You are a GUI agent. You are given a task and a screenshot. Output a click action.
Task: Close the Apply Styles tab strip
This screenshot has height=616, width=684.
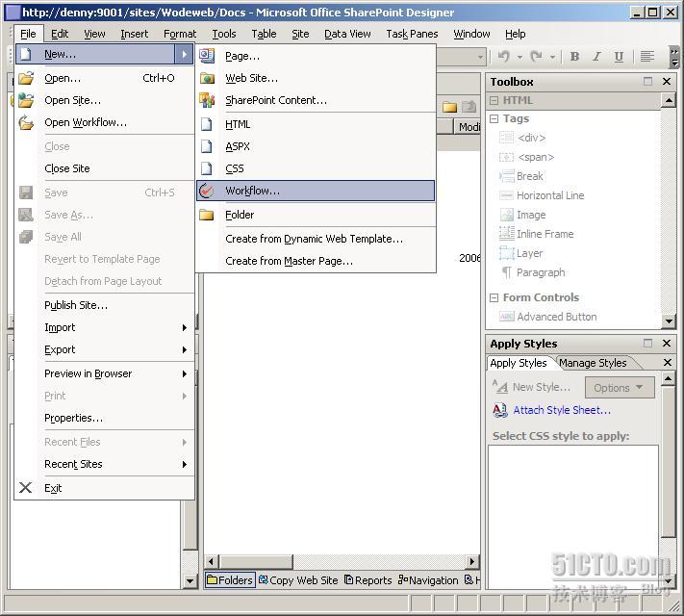(x=668, y=362)
